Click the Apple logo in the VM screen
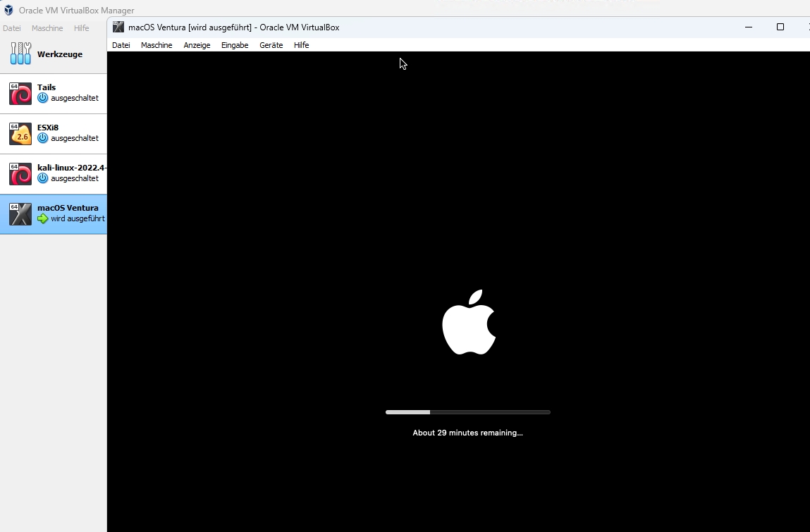Image resolution: width=810 pixels, height=532 pixels. pos(469,322)
